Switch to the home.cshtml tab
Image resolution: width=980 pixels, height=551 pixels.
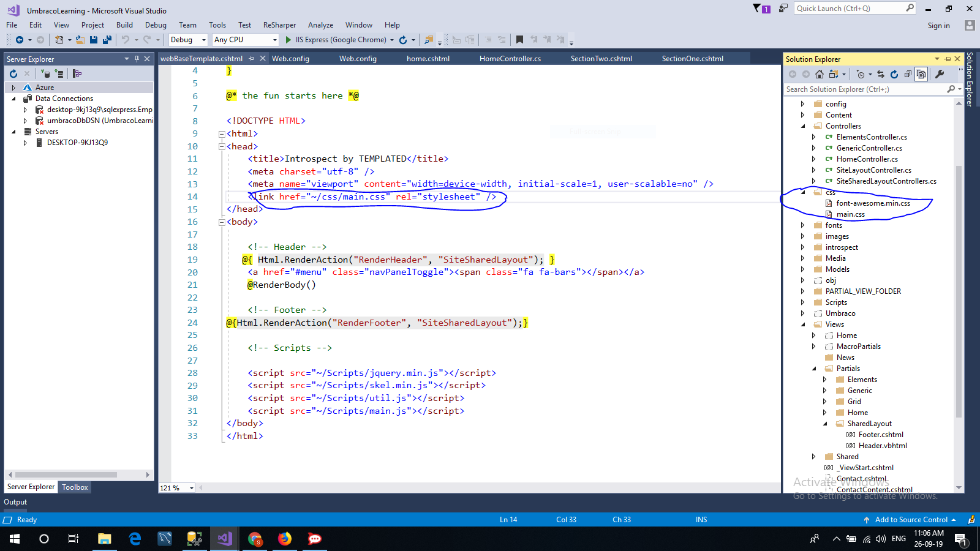[x=428, y=59]
